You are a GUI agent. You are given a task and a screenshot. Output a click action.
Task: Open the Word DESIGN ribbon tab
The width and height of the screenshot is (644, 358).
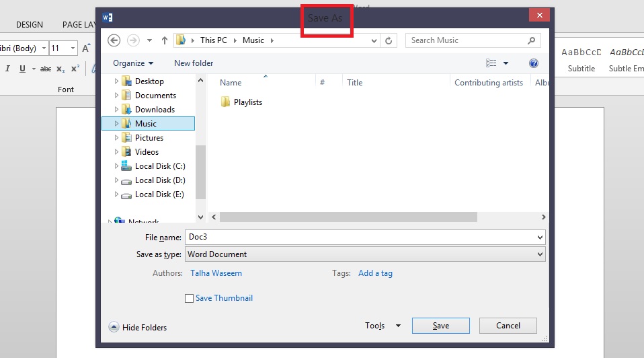tap(30, 25)
